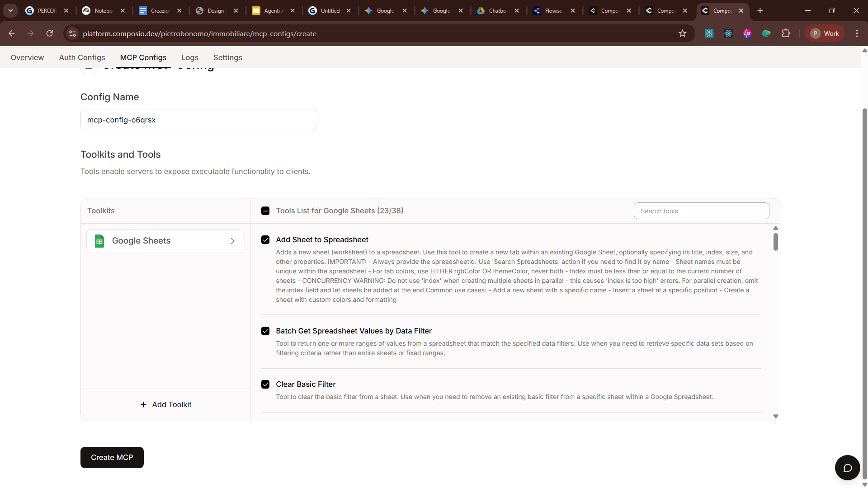
Task: Open a new browser tab
Action: pyautogui.click(x=760, y=10)
